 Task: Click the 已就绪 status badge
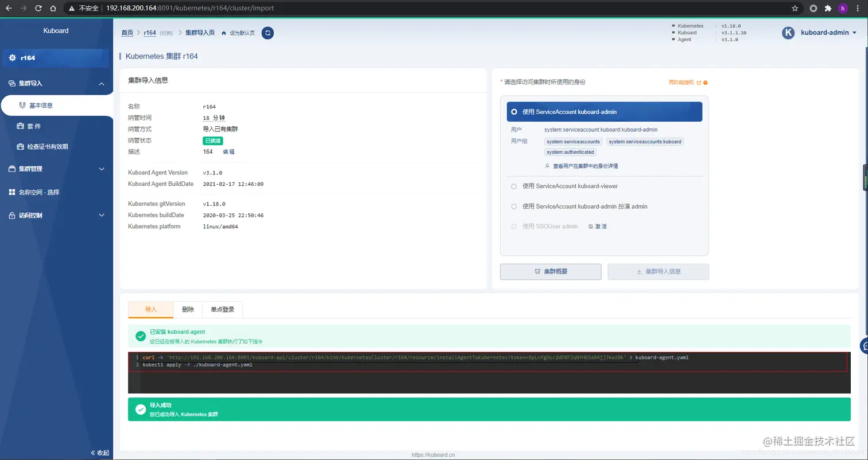(x=212, y=141)
